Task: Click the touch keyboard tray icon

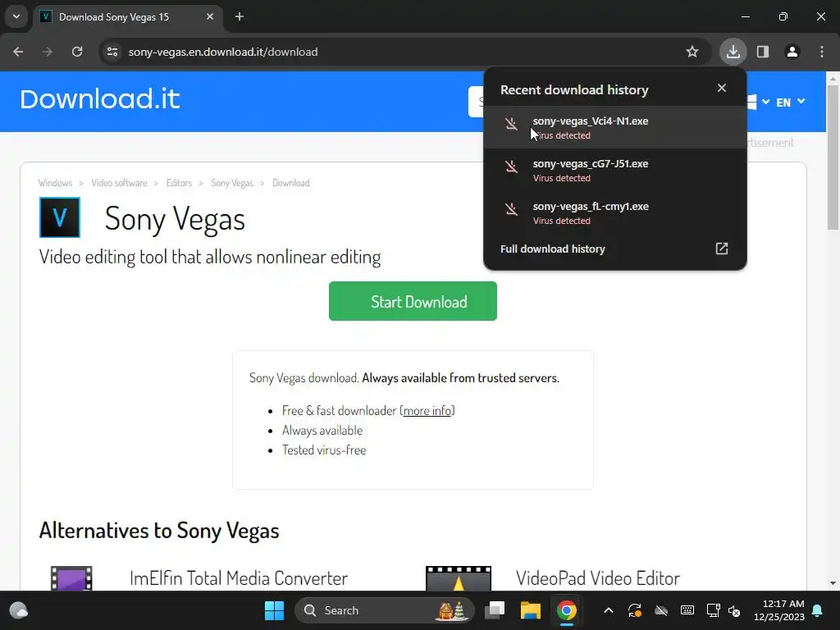Action: click(x=687, y=610)
